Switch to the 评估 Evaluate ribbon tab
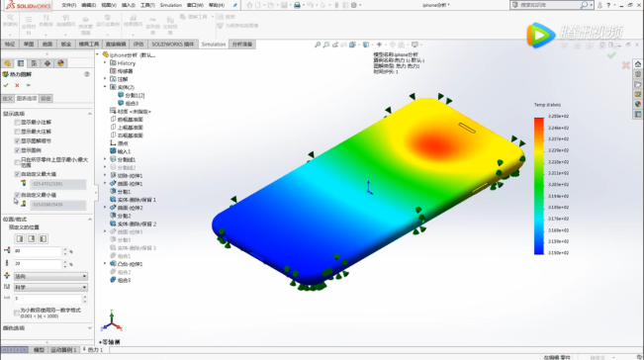Viewport: 644px width, 360px height. click(x=138, y=45)
